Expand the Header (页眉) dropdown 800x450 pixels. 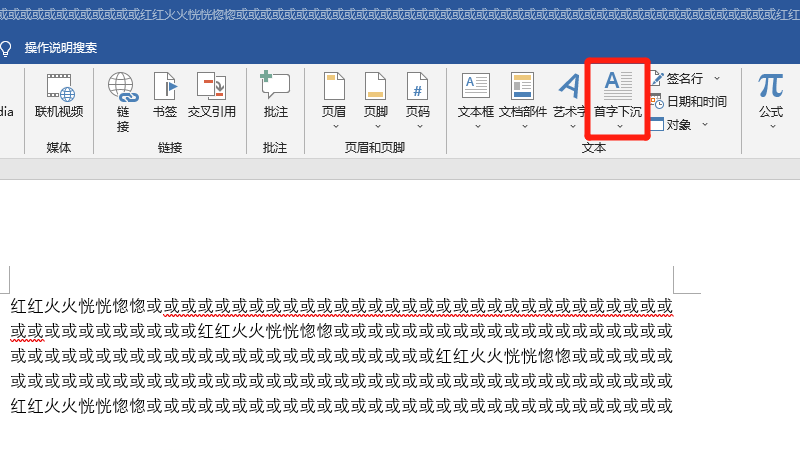334,127
